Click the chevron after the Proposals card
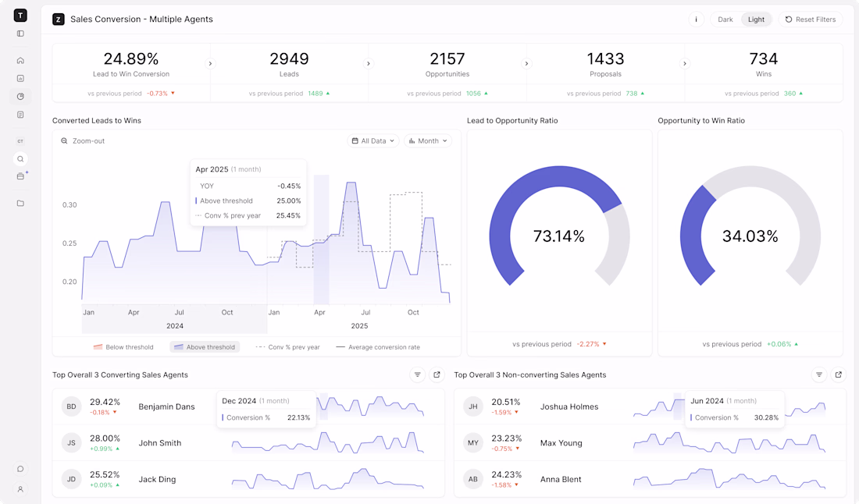 (x=684, y=63)
